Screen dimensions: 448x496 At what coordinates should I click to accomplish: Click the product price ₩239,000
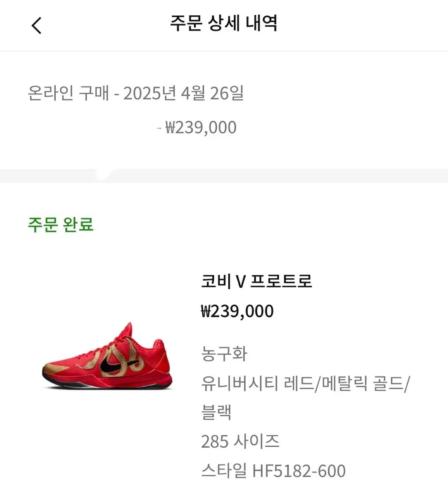[237, 311]
